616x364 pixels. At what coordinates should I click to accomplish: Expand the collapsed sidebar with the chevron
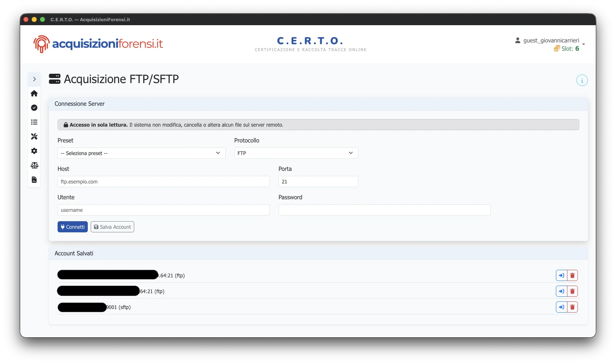34,79
